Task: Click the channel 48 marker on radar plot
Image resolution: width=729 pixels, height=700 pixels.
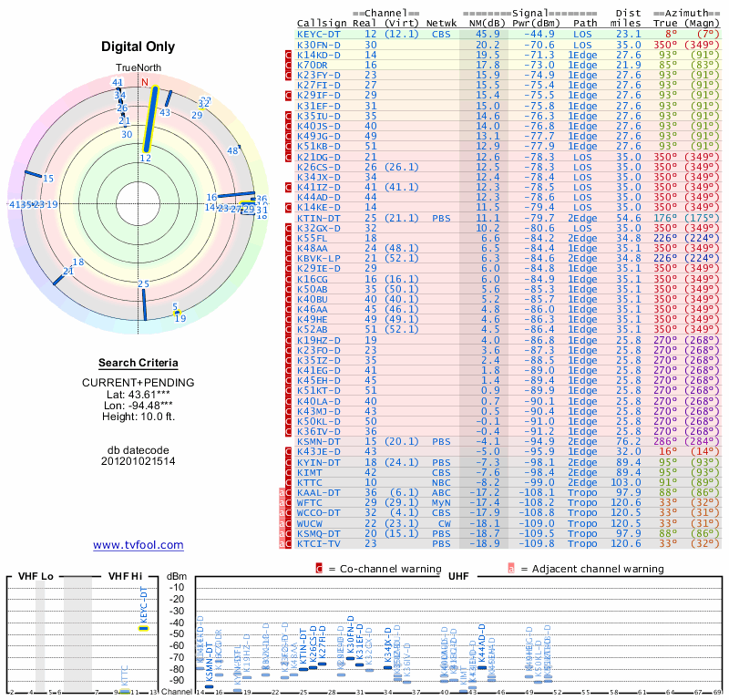Action: (232, 150)
